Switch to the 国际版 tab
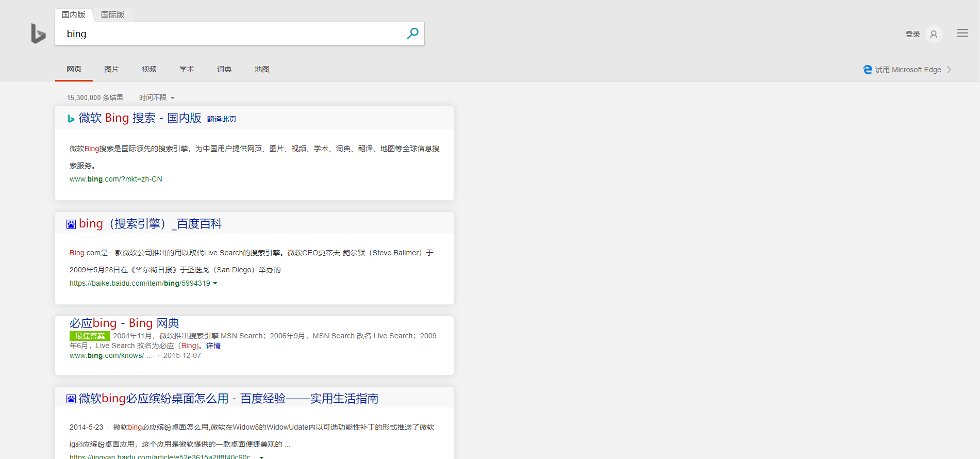980x459 pixels. click(113, 15)
